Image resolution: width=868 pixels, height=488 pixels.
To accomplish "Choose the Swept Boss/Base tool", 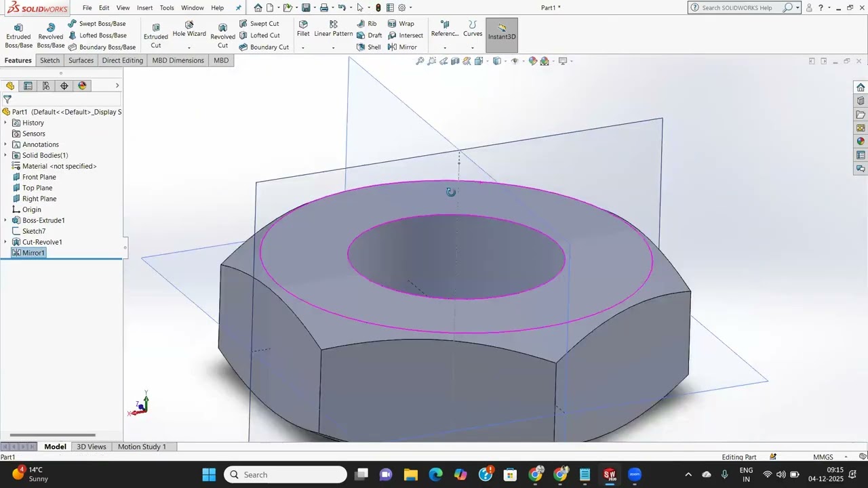I will coord(97,24).
